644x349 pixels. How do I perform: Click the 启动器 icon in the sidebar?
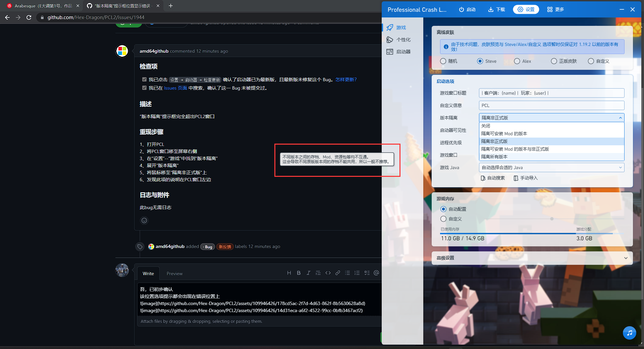pos(390,52)
